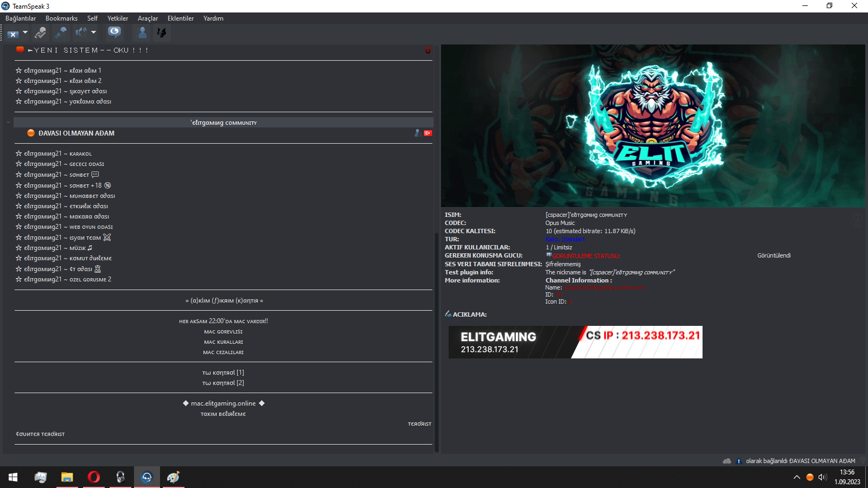Click the orange status orb beside DAVASI OLMAYAN ADAM
Screen dimensions: 868x488
pos(31,133)
